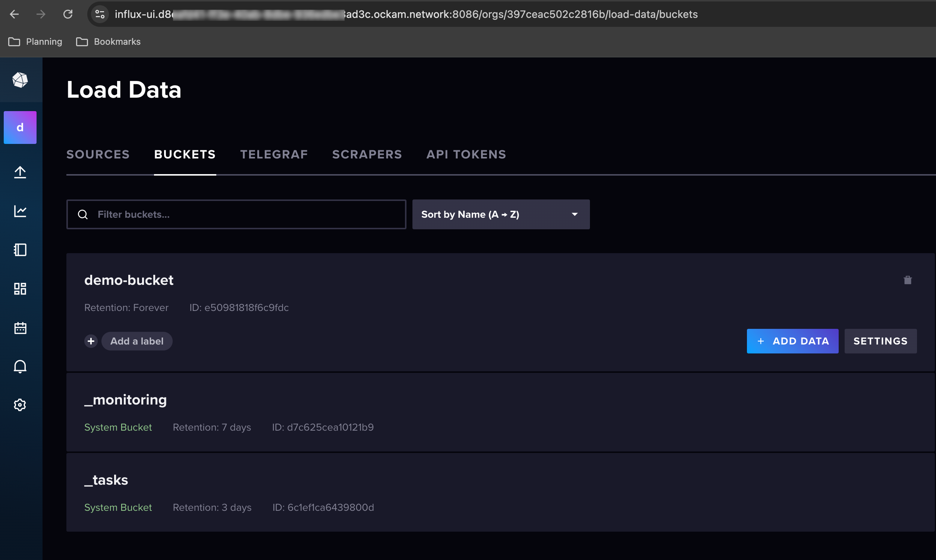This screenshot has width=936, height=560.
Task: Open Load Data upload arrow icon
Action: [20, 173]
